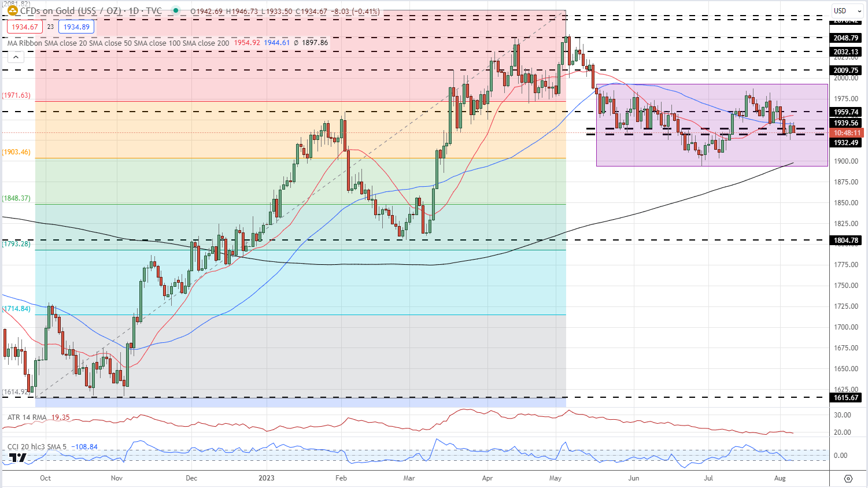868x488 pixels.
Task: Click the 30.00 tick on ATR axis
Action: pos(842,415)
